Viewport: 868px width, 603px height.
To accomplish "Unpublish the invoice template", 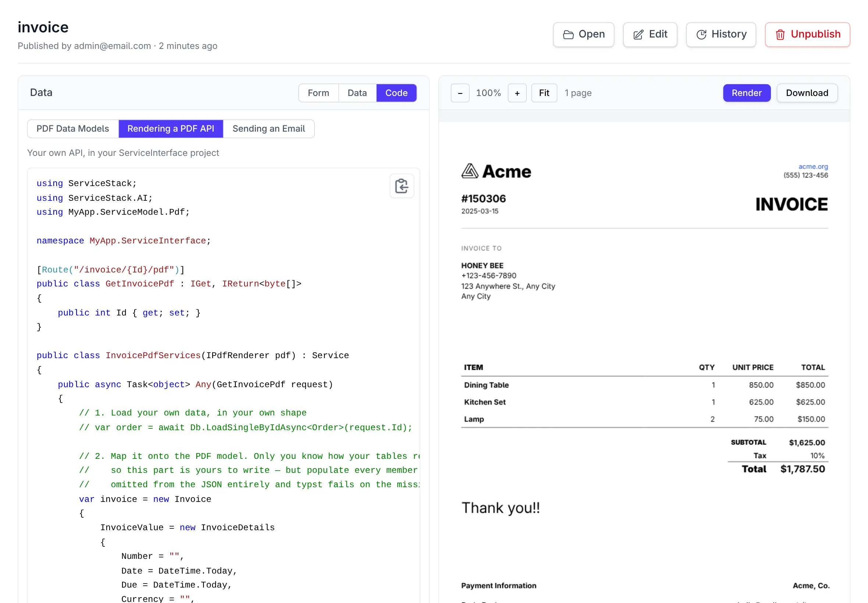I will 807,35.
